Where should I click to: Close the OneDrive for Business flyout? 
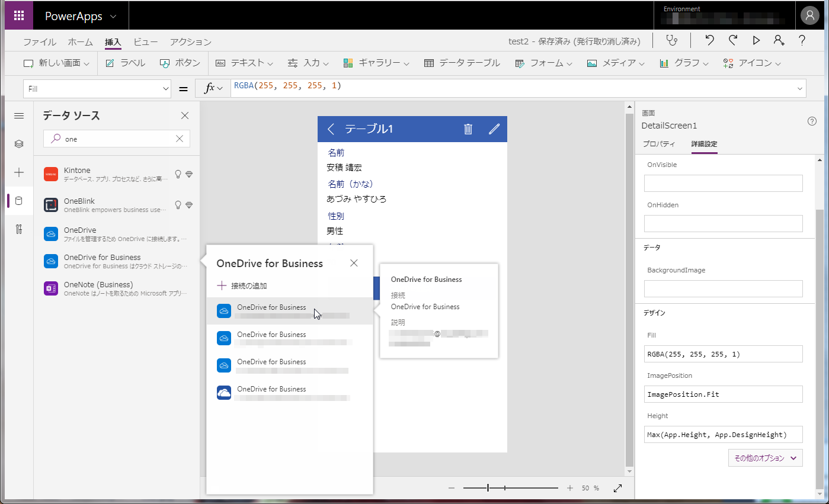354,263
